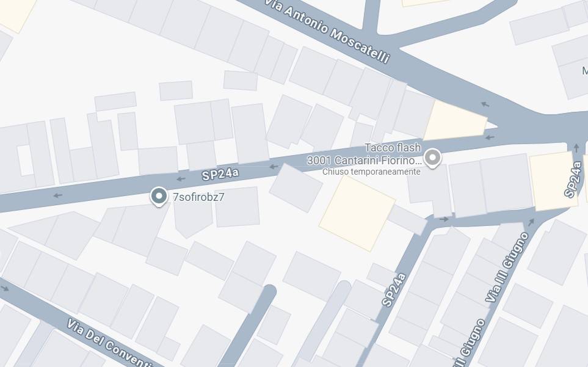Open the Tacco flash place name

coord(393,147)
